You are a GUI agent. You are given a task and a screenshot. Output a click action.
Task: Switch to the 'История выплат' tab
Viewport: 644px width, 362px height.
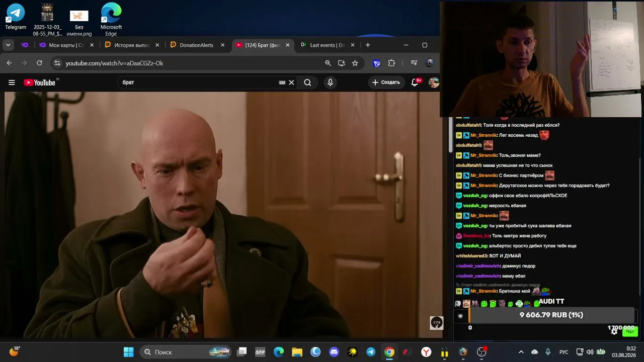point(132,45)
